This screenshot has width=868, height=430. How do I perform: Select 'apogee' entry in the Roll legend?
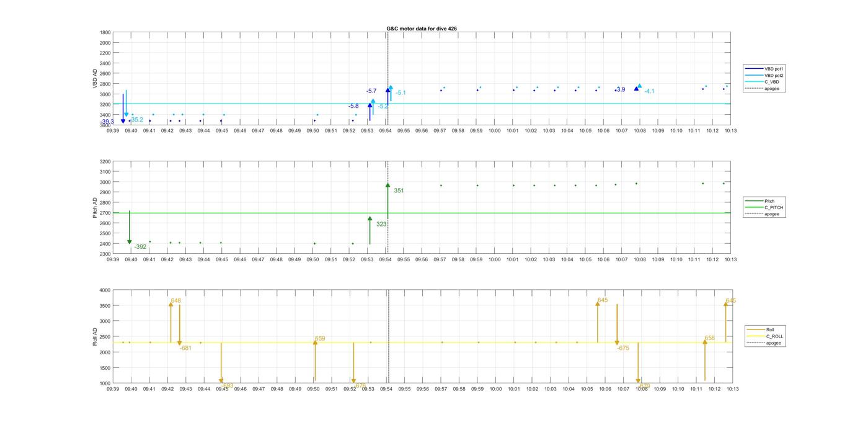774,343
